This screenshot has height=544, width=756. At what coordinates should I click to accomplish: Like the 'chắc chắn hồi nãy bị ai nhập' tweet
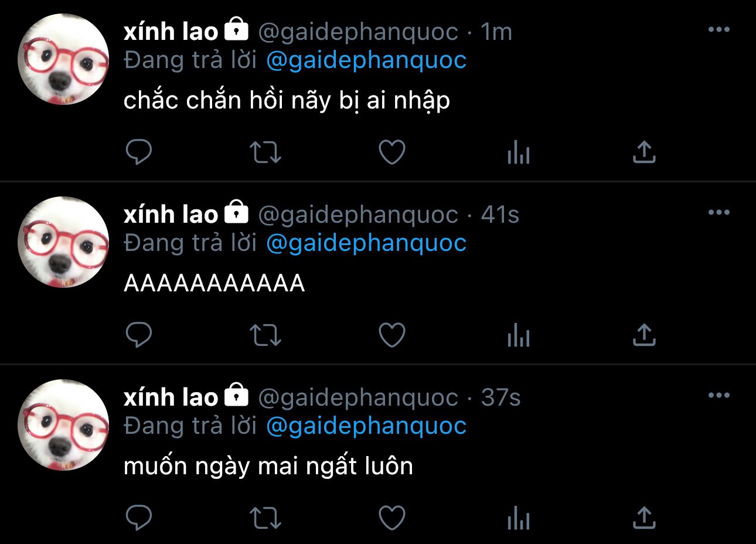391,152
